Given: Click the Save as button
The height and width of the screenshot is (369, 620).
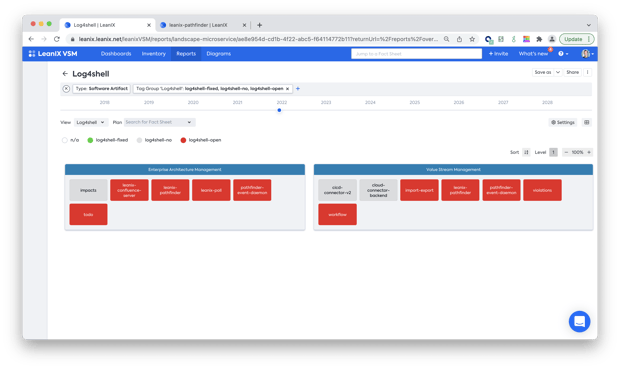Looking at the screenshot, I should point(542,72).
